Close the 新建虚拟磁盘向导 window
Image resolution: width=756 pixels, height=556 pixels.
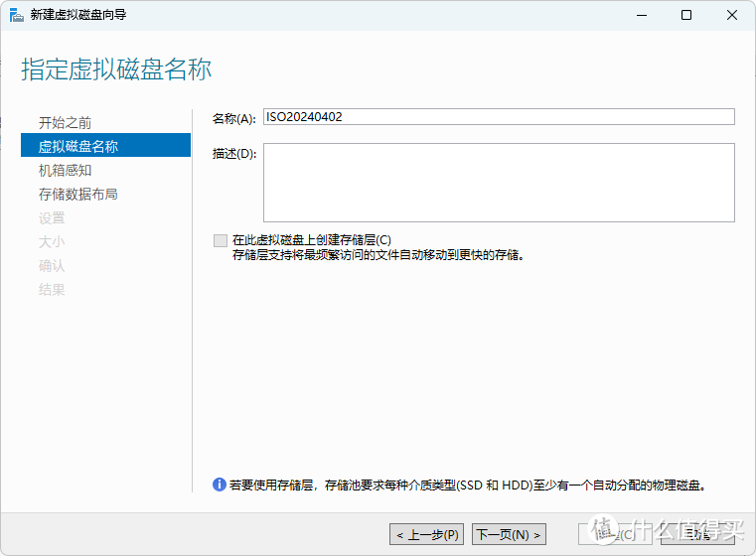pos(732,15)
